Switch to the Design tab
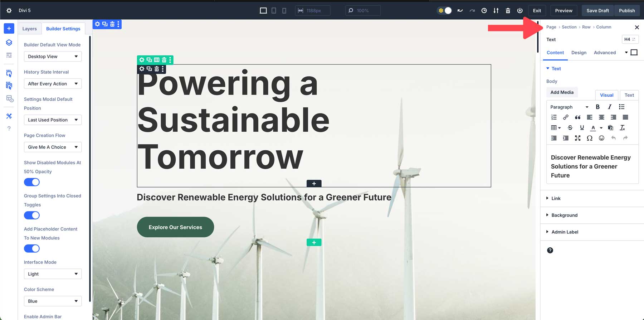The image size is (644, 320). [579, 53]
